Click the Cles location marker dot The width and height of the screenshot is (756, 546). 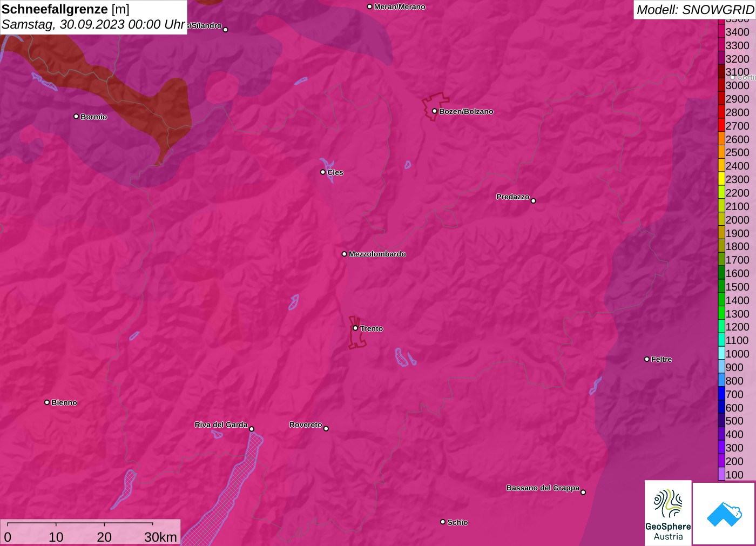[323, 172]
